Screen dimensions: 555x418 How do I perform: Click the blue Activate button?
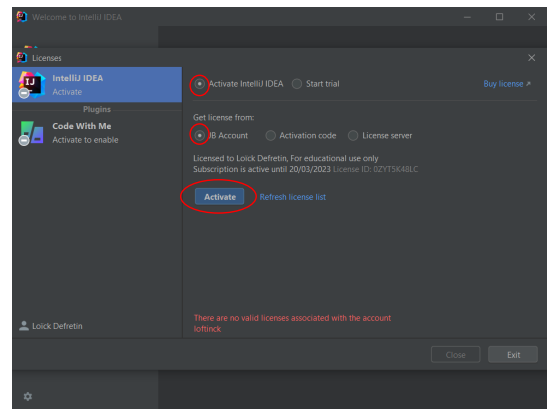click(219, 197)
